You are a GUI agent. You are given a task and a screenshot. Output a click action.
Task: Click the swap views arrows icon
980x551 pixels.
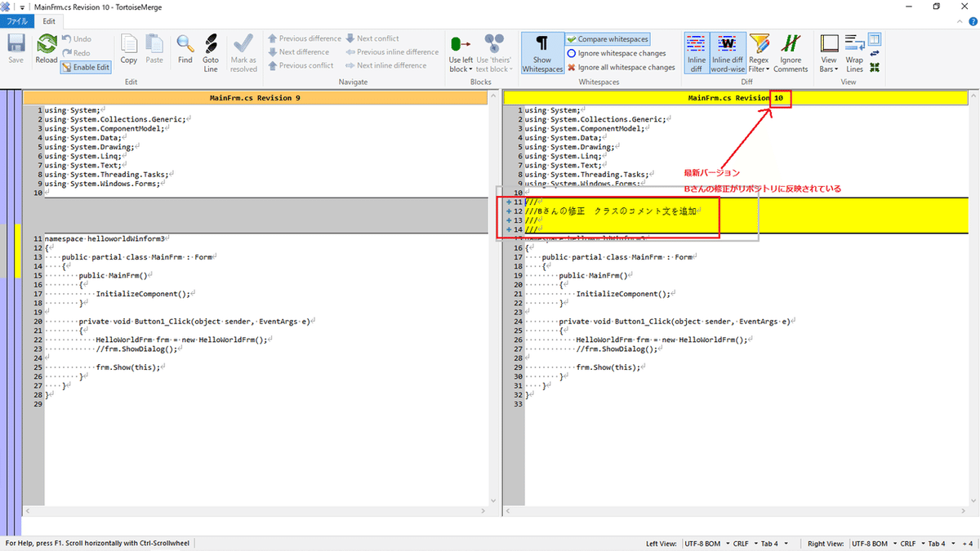(875, 53)
